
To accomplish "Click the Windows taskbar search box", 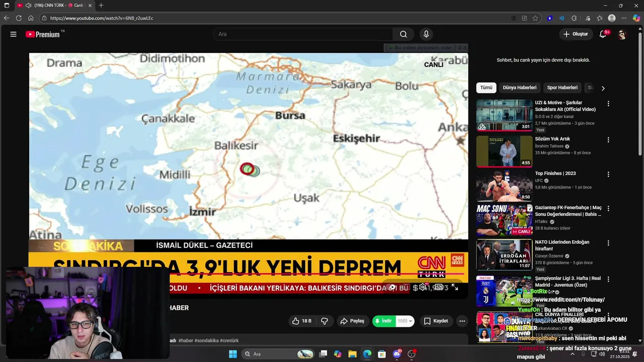I will tap(277, 354).
